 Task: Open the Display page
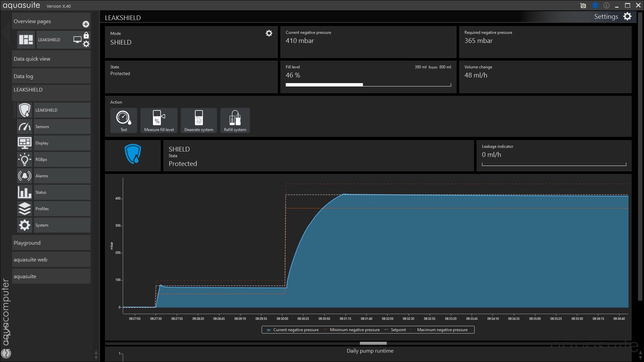(x=62, y=143)
